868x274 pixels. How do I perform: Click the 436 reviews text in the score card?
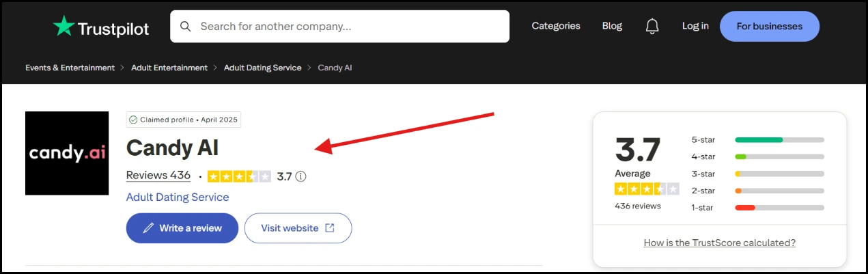[638, 206]
